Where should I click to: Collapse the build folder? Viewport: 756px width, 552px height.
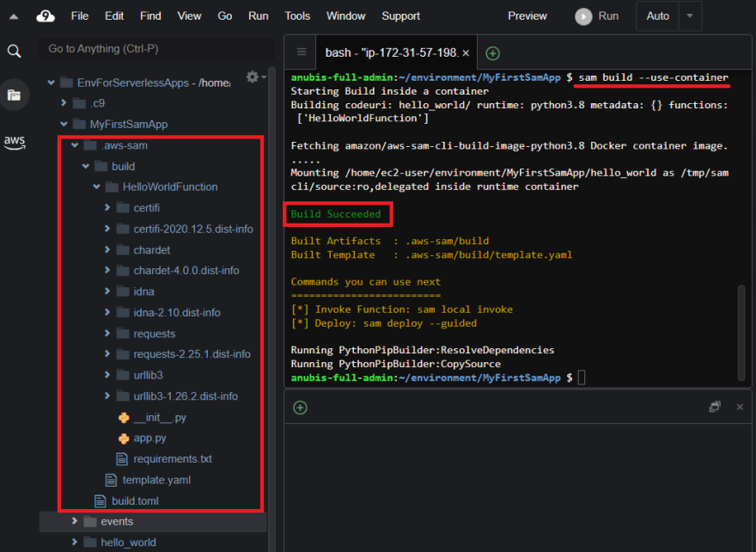click(x=85, y=166)
